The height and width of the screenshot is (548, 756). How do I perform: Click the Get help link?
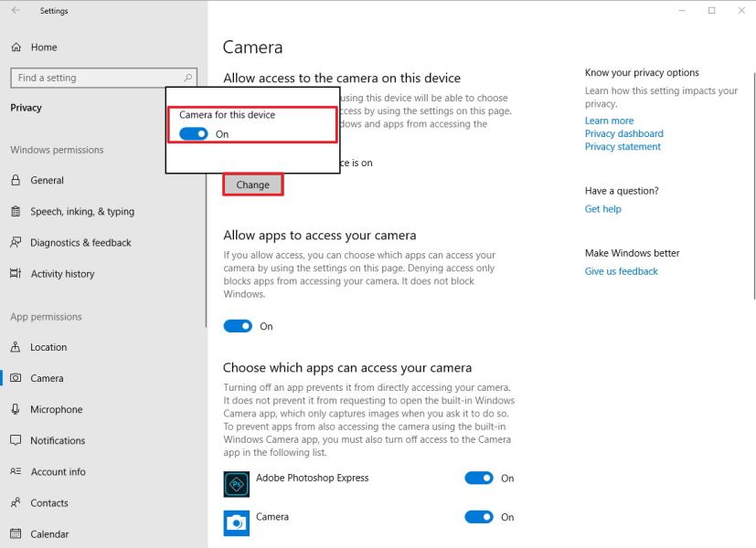tap(602, 209)
